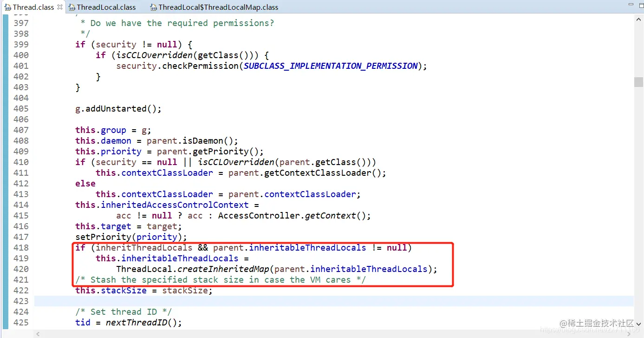
Task: Click the class file icon on Thread.class tab
Action: click(x=8, y=7)
